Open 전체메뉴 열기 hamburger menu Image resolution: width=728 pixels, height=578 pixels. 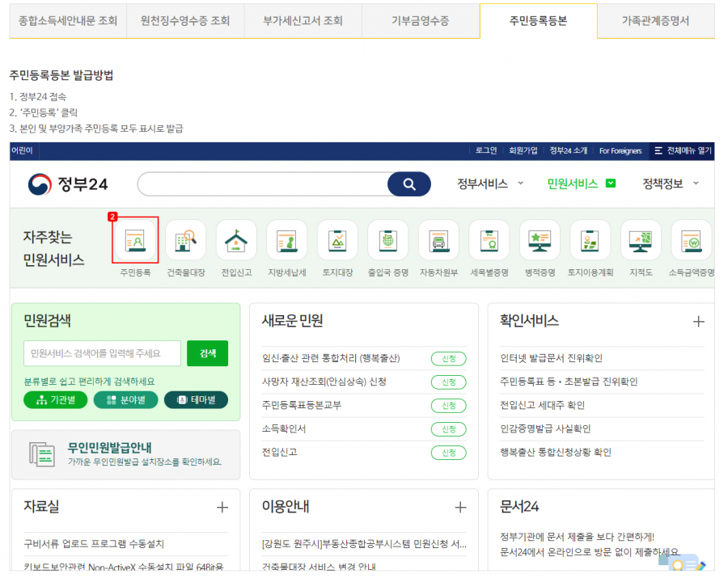(683, 150)
